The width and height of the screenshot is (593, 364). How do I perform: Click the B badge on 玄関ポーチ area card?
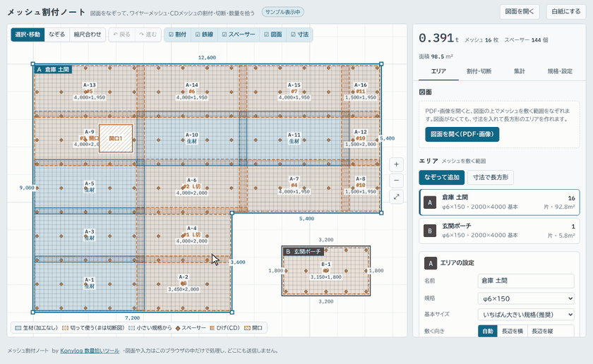[430, 231]
